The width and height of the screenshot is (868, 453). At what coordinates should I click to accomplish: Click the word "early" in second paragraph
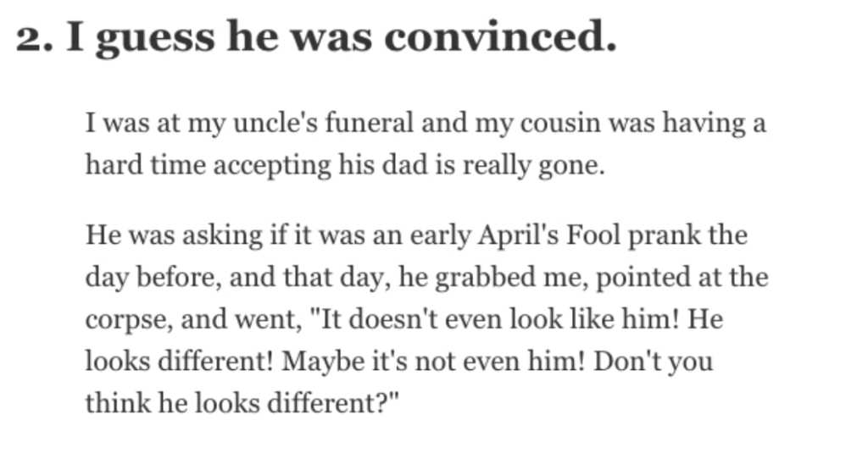pos(440,235)
